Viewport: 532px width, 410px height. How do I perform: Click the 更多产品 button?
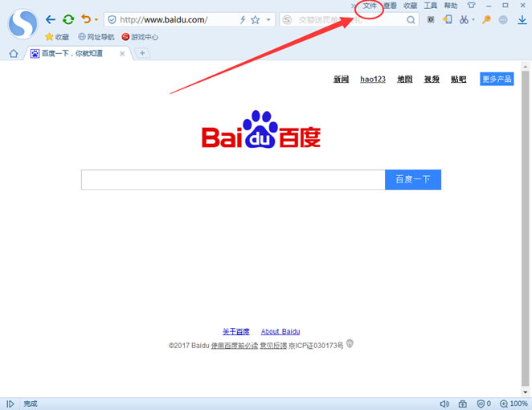(497, 79)
